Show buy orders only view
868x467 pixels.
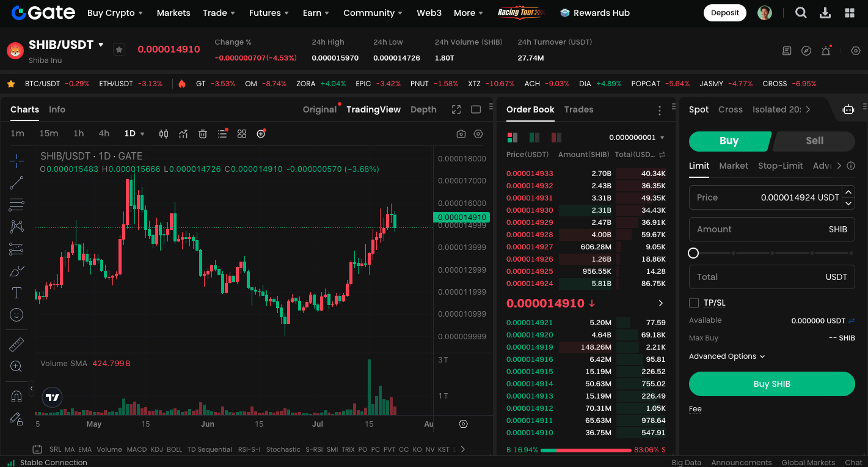tap(534, 138)
